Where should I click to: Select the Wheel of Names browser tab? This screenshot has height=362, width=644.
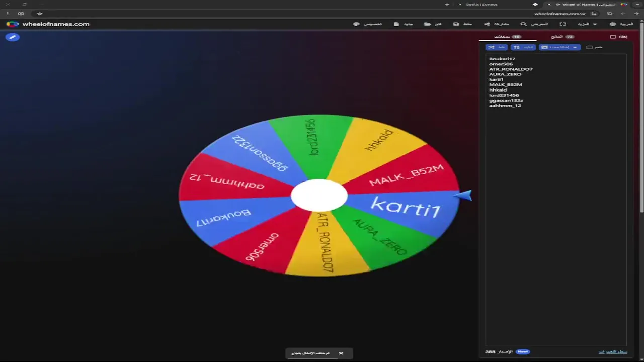pos(579,4)
